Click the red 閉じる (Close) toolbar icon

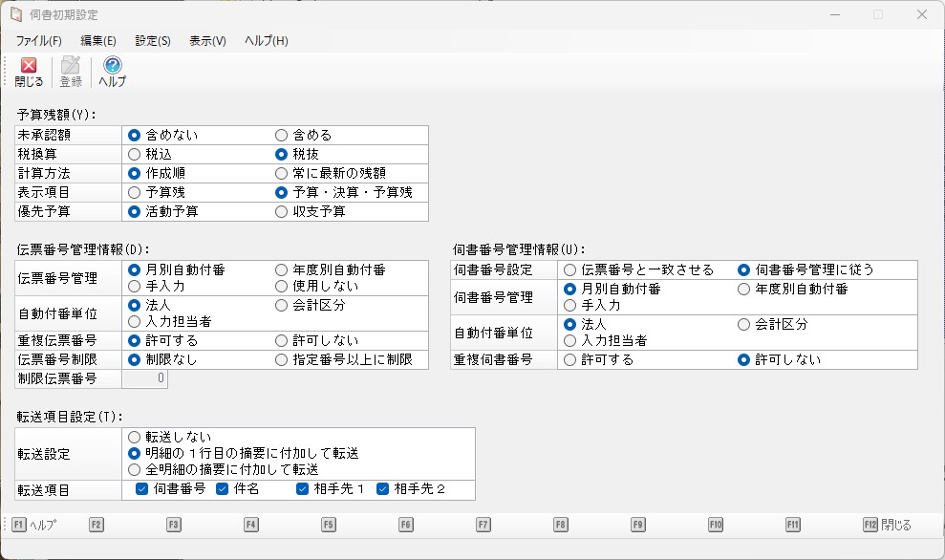tap(29, 72)
